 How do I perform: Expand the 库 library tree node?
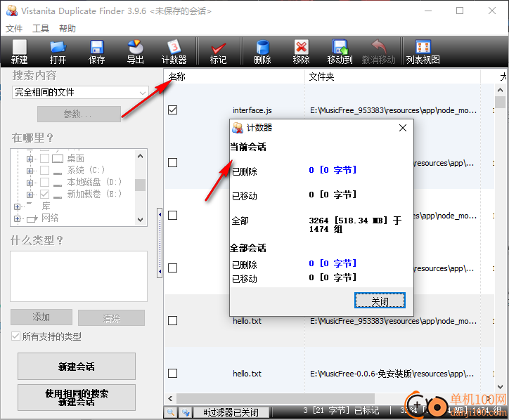pos(17,206)
